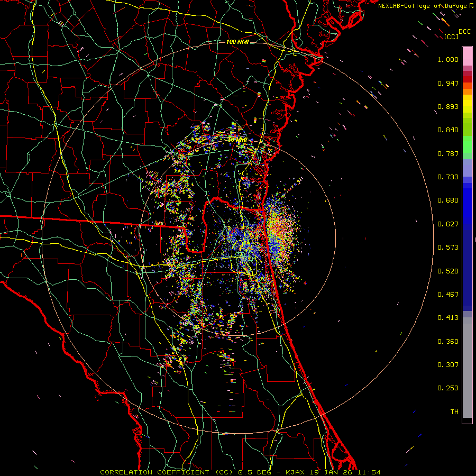The height and width of the screenshot is (476, 476).
Task: Click the 1.000 value on the color scale
Action: [x=448, y=59]
